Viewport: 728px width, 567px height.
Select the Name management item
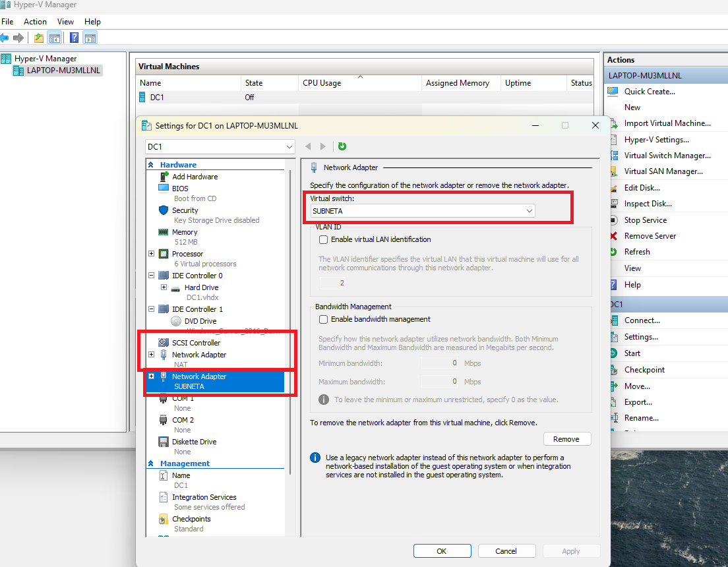click(181, 475)
